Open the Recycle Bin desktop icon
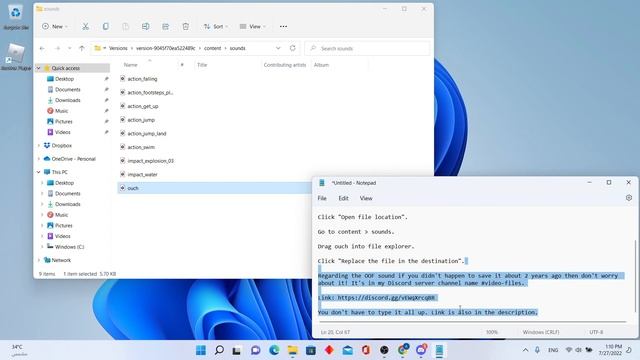The height and width of the screenshot is (360, 640). point(16,17)
